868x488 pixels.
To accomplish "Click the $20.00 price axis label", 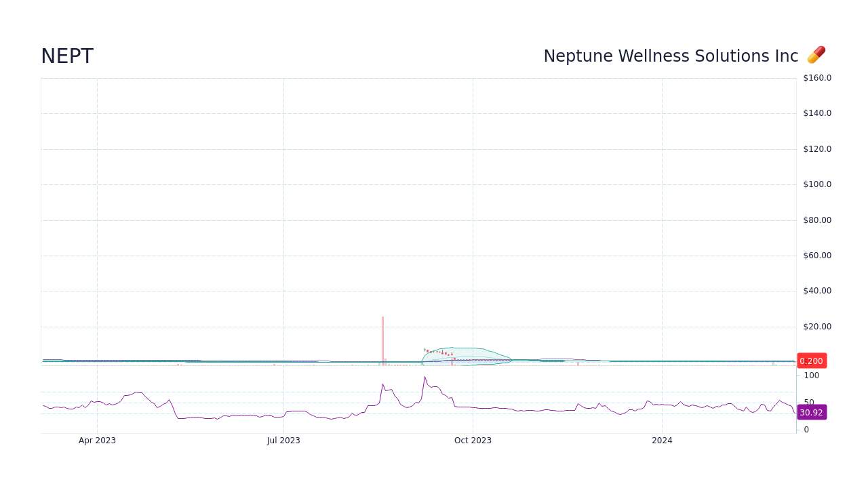I will pyautogui.click(x=817, y=327).
